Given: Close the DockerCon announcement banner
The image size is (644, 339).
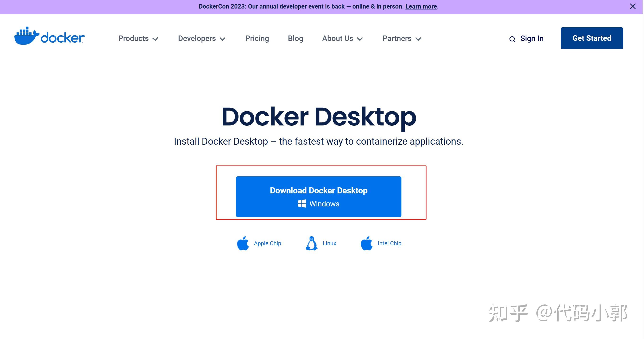Looking at the screenshot, I should (633, 6).
